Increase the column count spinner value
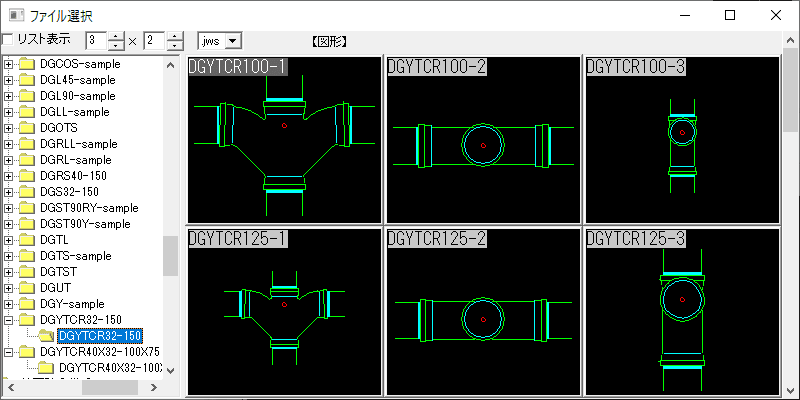 coord(117,36)
